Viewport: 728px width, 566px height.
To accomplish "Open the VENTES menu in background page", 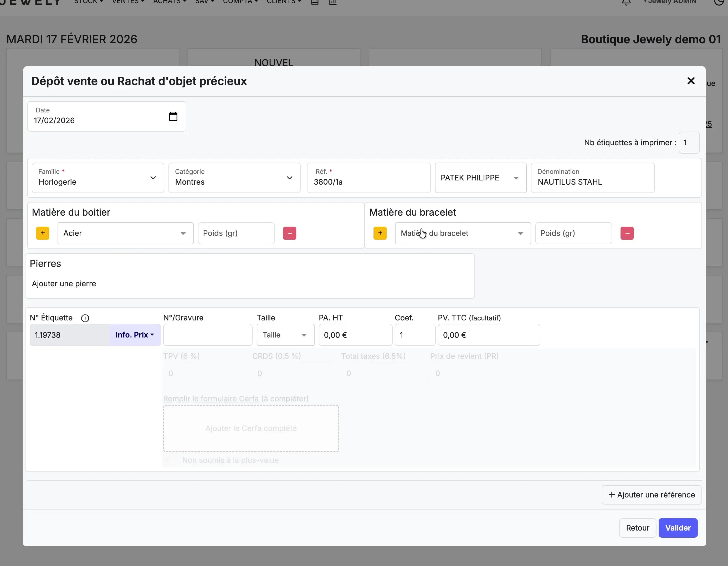I will (128, 2).
